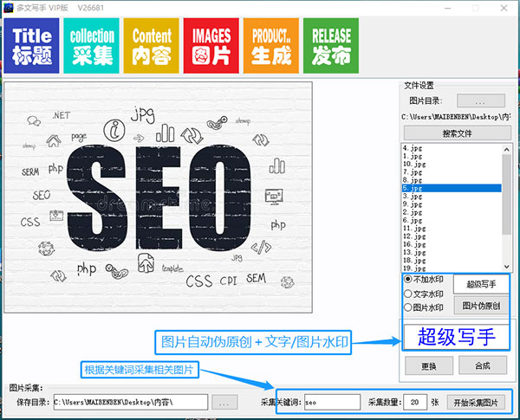Select 18.jpg in file list

click(452, 261)
